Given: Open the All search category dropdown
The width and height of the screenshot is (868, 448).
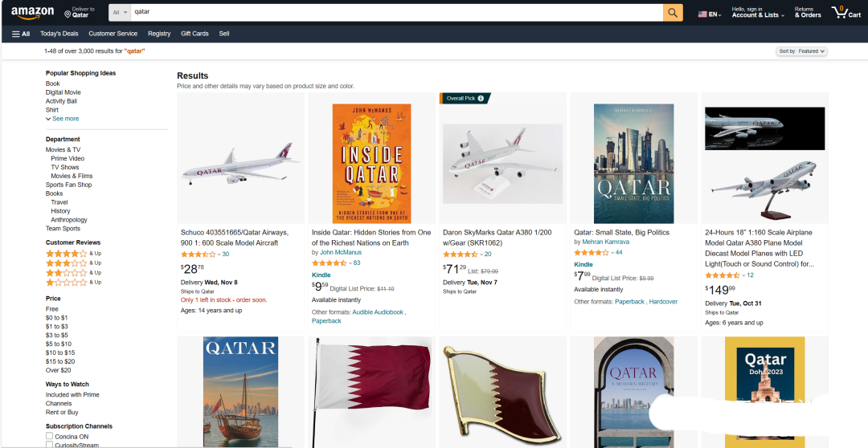Looking at the screenshot, I should [120, 13].
